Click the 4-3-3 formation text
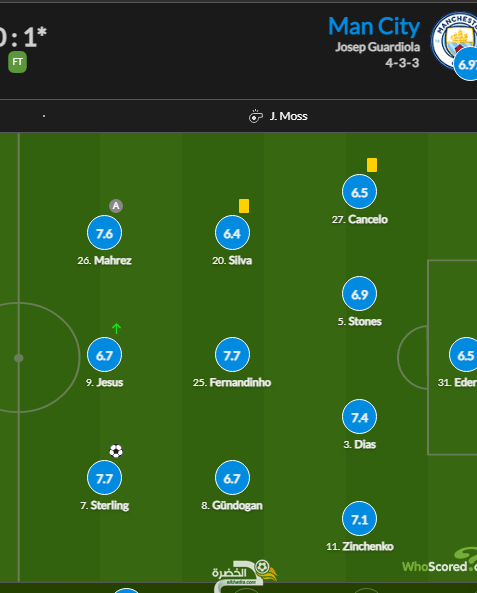Viewport: 477px width, 593px height. [x=402, y=63]
